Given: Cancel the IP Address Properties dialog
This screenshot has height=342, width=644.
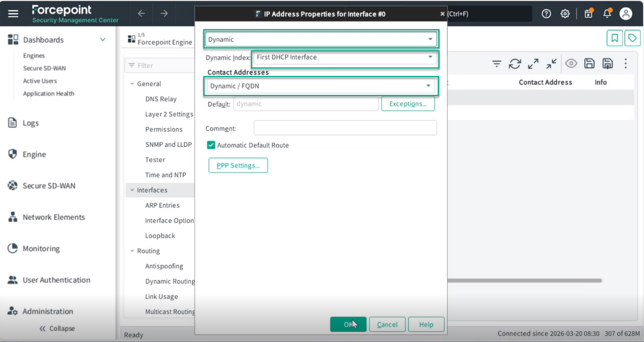Looking at the screenshot, I should point(387,324).
